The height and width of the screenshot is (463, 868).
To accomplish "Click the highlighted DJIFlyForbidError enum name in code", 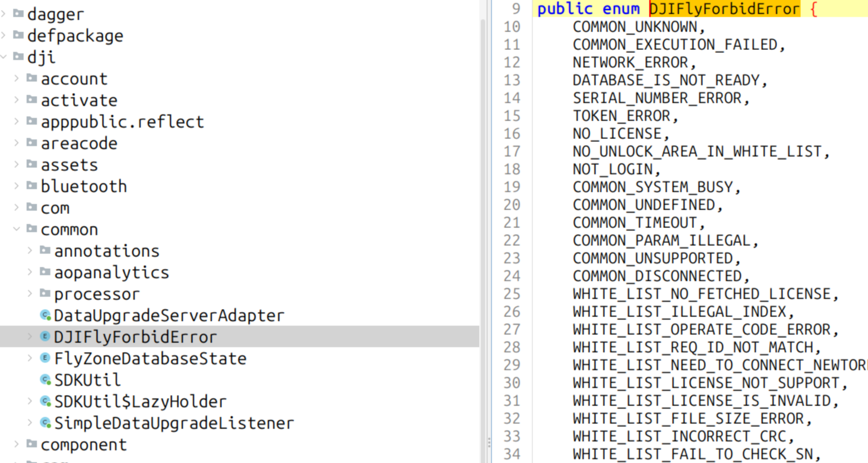I will tap(724, 9).
